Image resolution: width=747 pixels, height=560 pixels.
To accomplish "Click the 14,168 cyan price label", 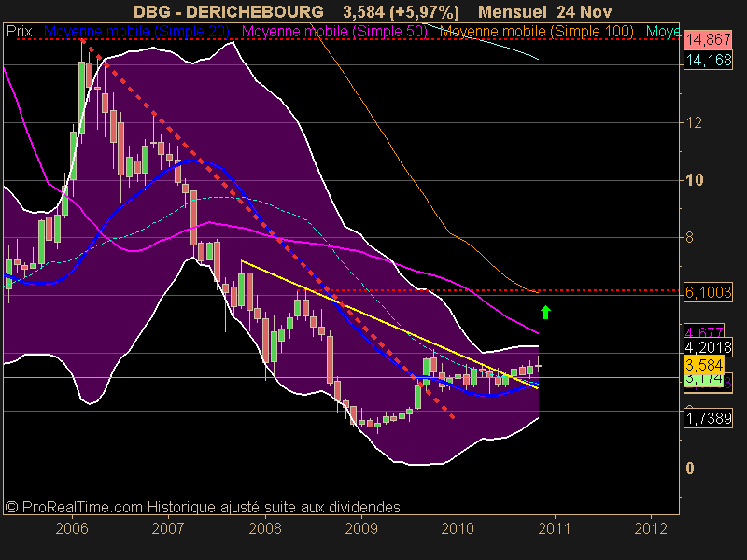I will (708, 60).
